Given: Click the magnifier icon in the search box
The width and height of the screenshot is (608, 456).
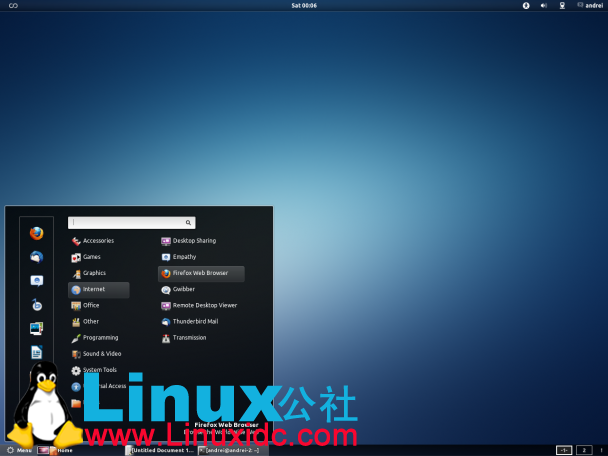Looking at the screenshot, I should (188, 223).
